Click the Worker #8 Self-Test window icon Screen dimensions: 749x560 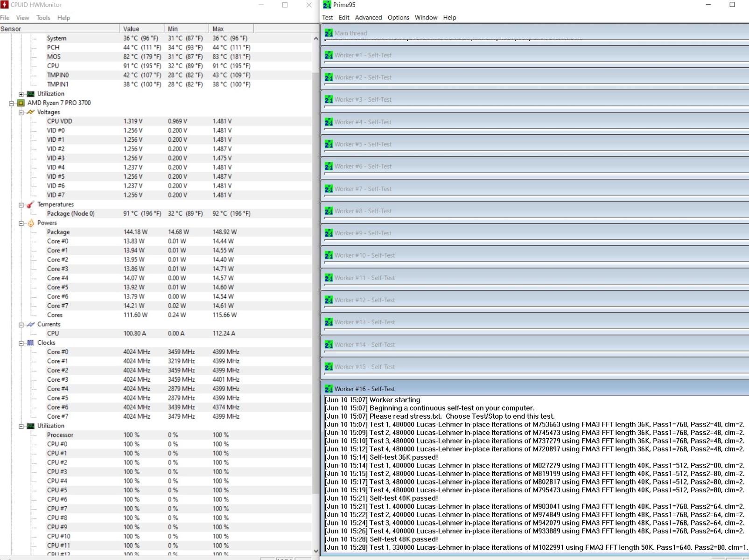329,211
